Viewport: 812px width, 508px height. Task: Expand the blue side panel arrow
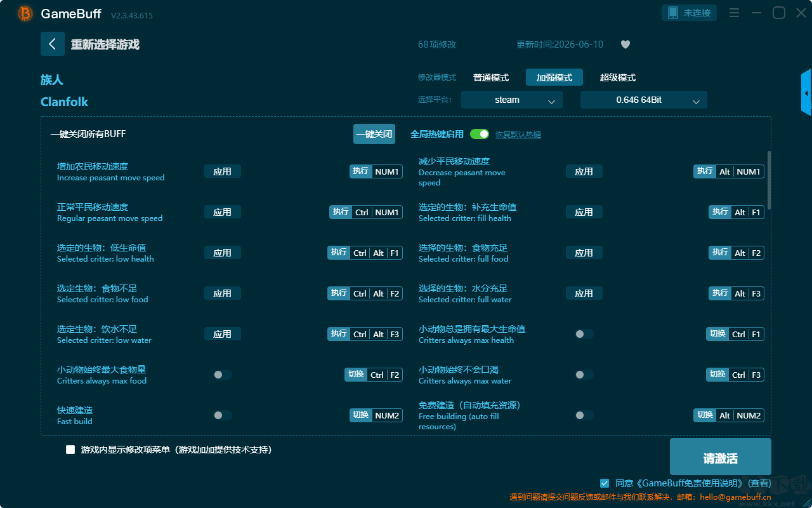[806, 93]
